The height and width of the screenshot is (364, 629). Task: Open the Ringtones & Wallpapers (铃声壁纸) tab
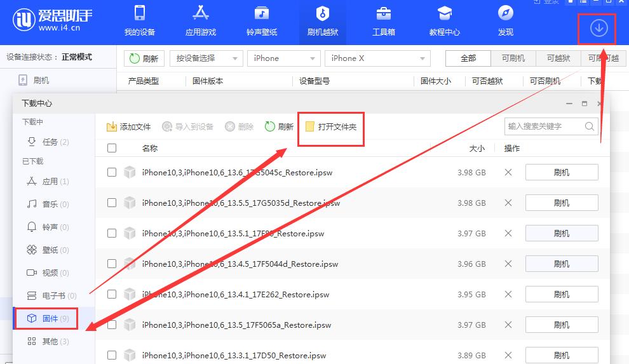262,21
